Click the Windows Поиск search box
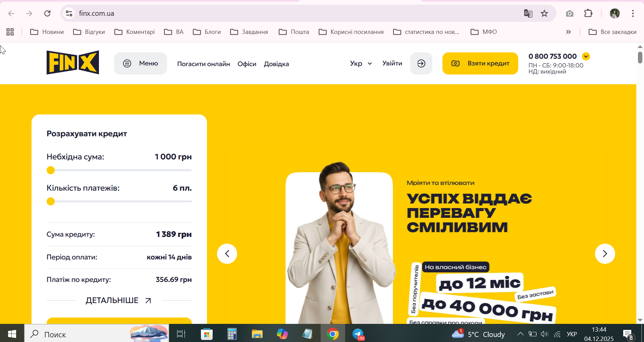This screenshot has width=644, height=342. [x=97, y=334]
